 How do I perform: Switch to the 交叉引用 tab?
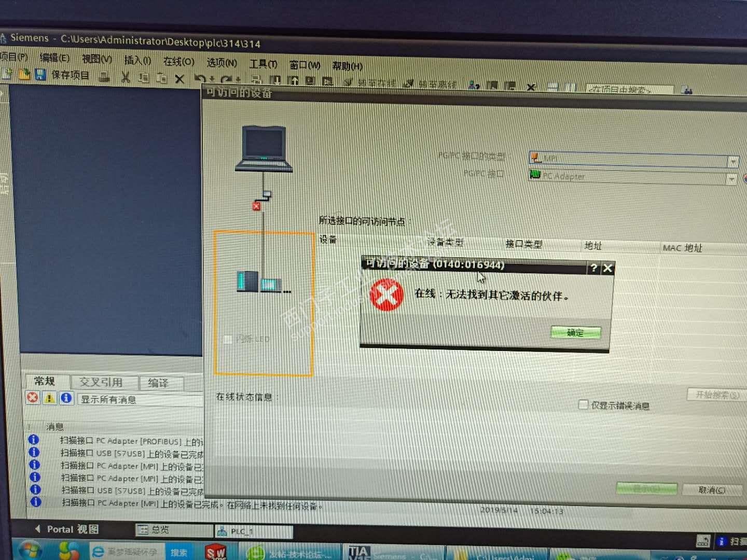point(104,382)
